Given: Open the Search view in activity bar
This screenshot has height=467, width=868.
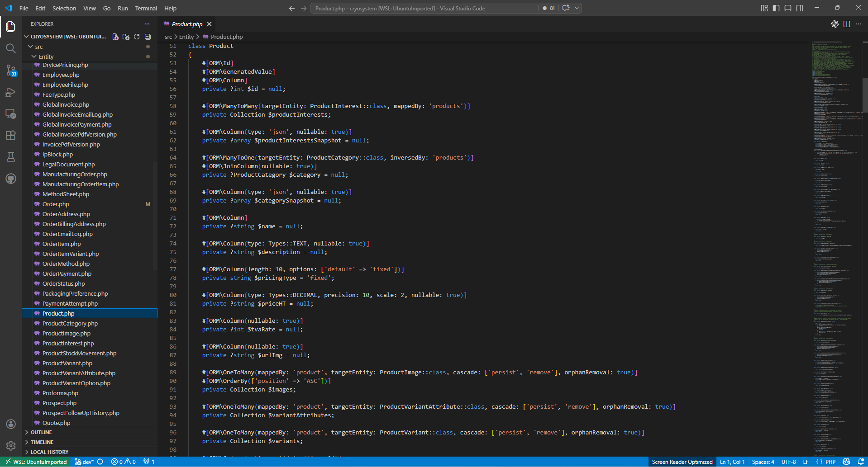Looking at the screenshot, I should point(11,48).
